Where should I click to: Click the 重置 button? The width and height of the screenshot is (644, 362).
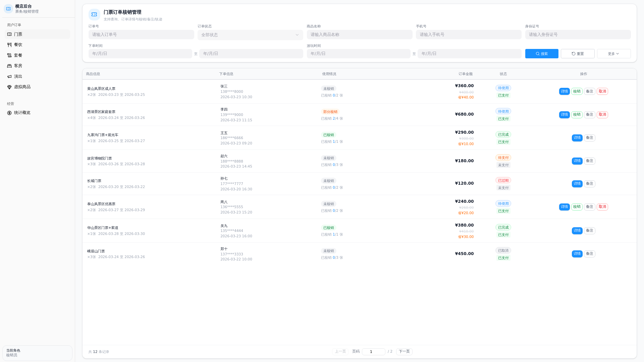(x=578, y=54)
